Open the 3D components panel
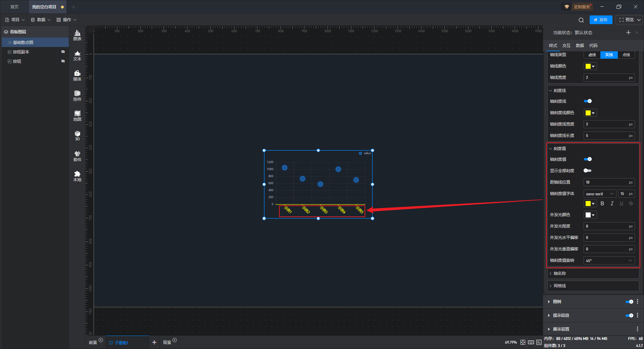The height and width of the screenshot is (349, 644). tap(77, 136)
